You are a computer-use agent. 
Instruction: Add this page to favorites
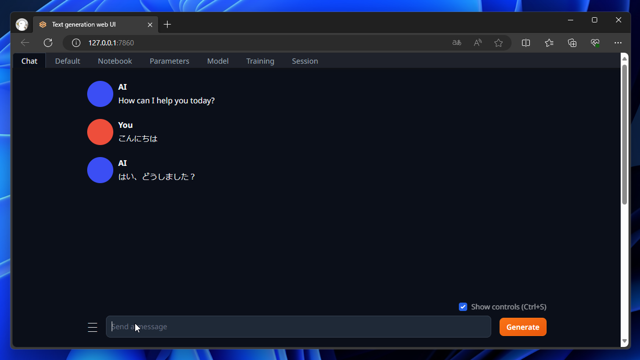pyautogui.click(x=498, y=42)
